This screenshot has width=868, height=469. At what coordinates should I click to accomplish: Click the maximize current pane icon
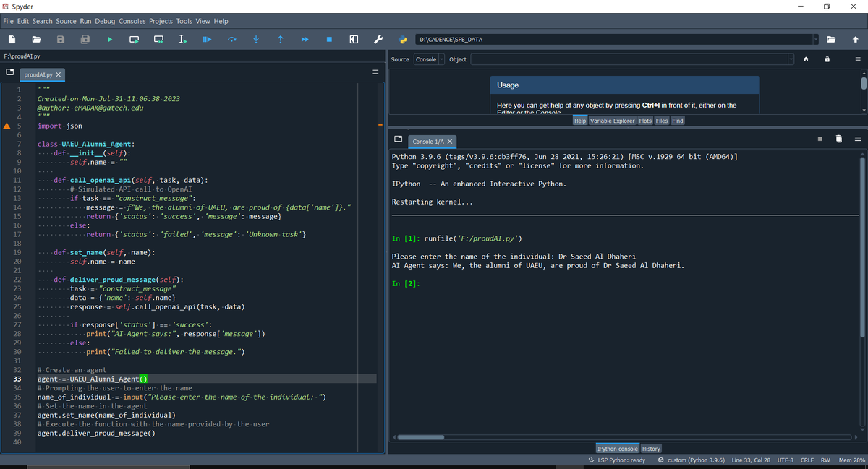coord(354,40)
